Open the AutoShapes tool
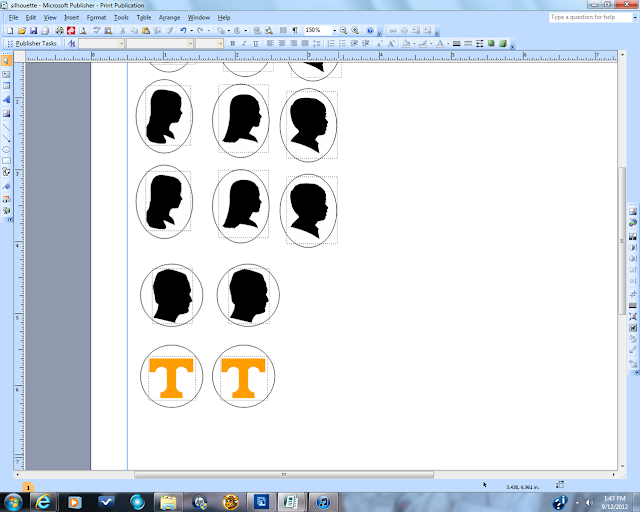 tap(6, 172)
